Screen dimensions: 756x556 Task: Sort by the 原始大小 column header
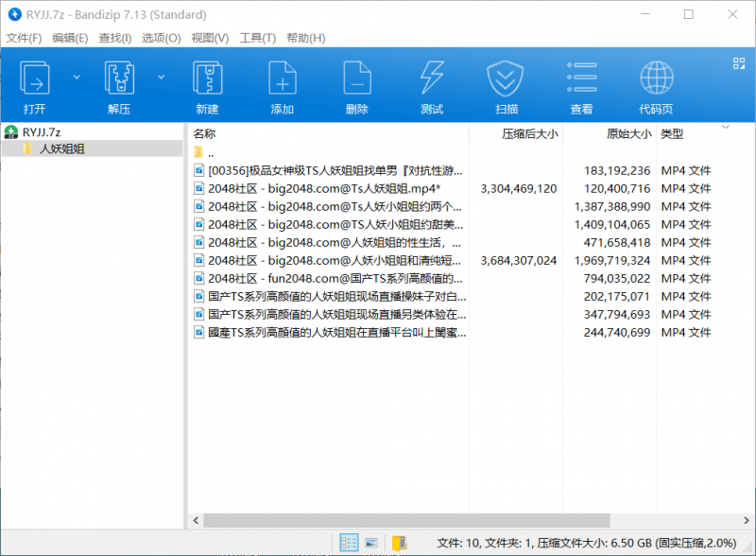click(x=627, y=133)
